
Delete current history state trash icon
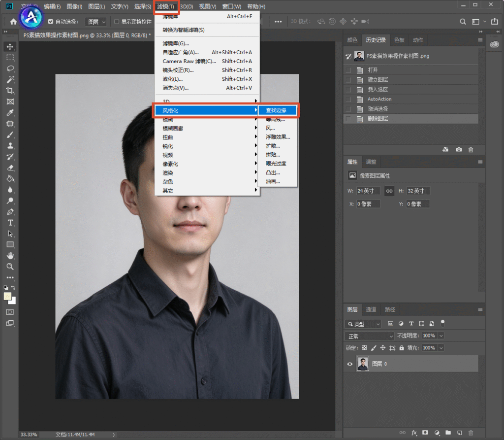click(471, 150)
